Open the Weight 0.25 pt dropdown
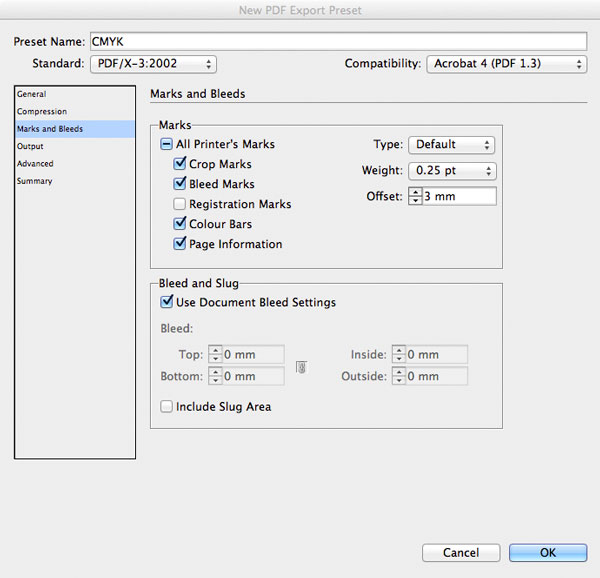 [x=452, y=171]
